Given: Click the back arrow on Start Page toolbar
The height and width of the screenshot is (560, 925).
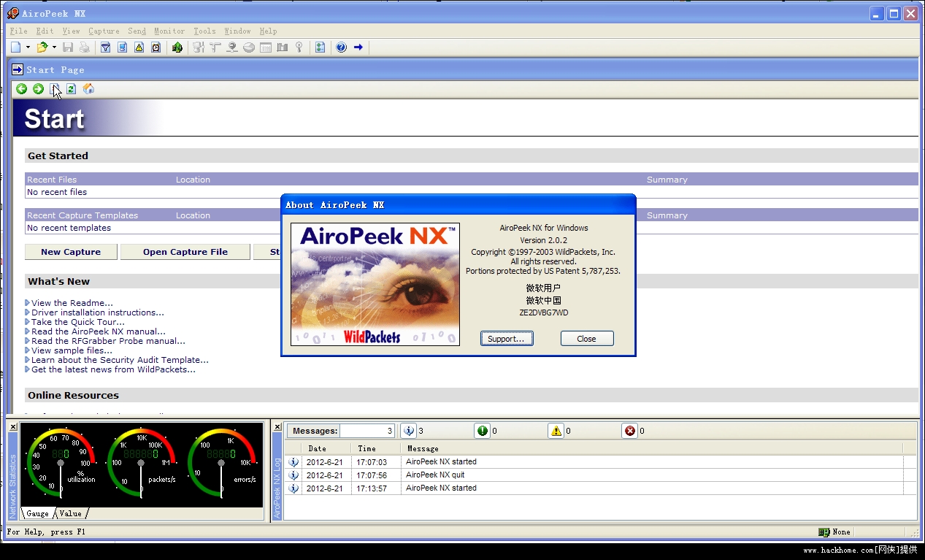Looking at the screenshot, I should pyautogui.click(x=20, y=88).
